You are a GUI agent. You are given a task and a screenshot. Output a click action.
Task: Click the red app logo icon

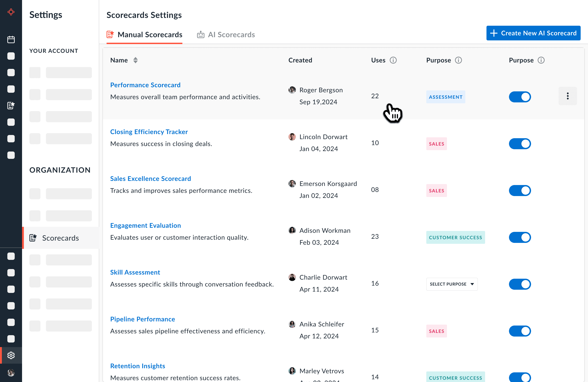11,12
